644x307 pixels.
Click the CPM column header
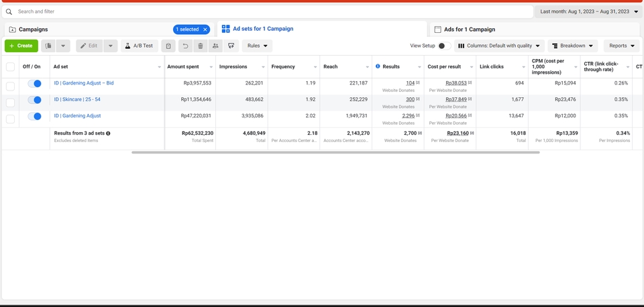point(548,66)
